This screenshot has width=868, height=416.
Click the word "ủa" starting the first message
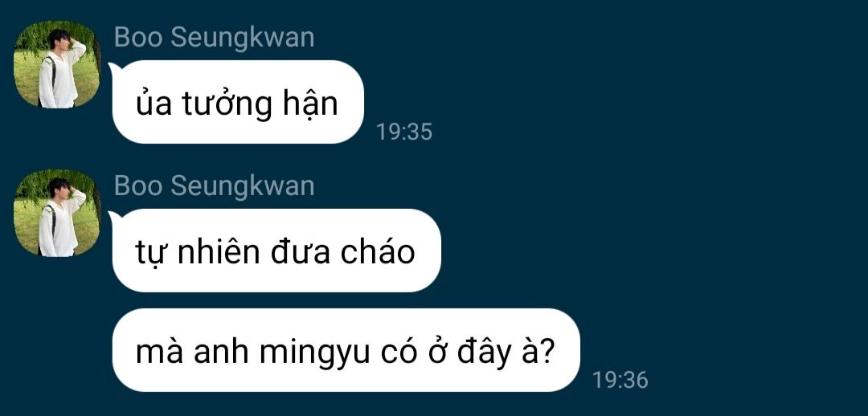(154, 103)
